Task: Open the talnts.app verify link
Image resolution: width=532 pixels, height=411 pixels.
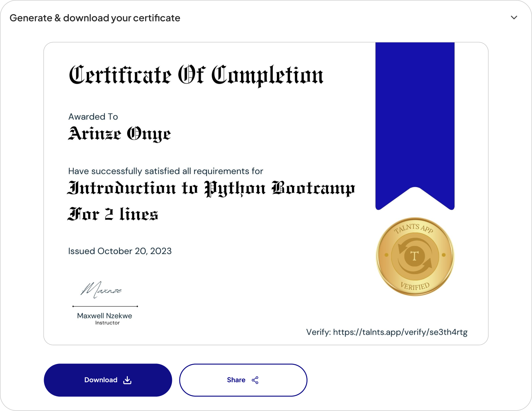Action: pos(400,332)
